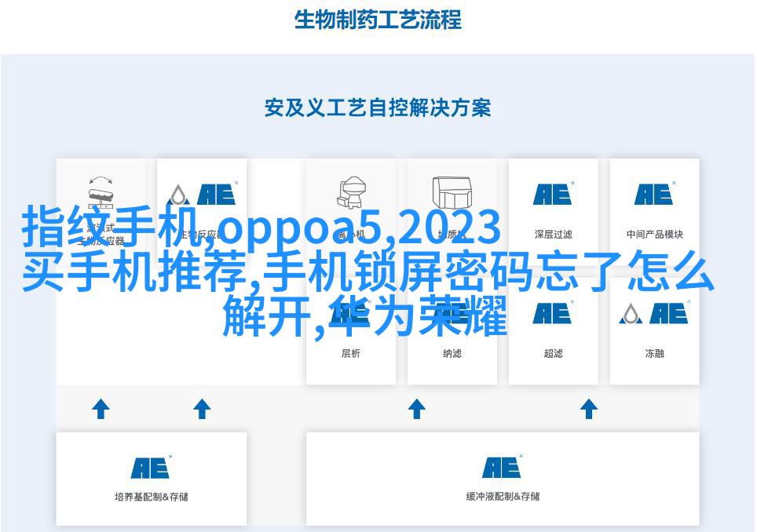The width and height of the screenshot is (757, 532).
Task: Click the 生物制药工艺流程 page title
Action: pos(378,20)
